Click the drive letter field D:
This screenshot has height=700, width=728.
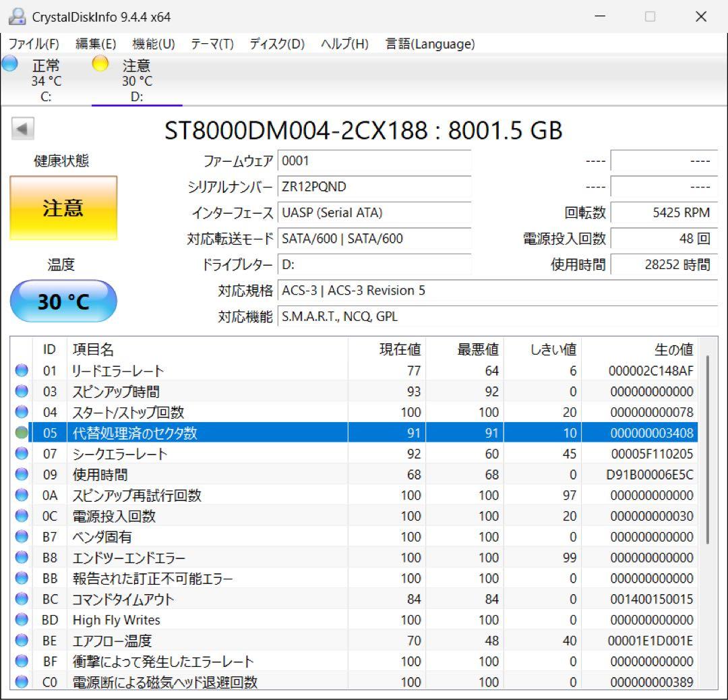click(374, 265)
